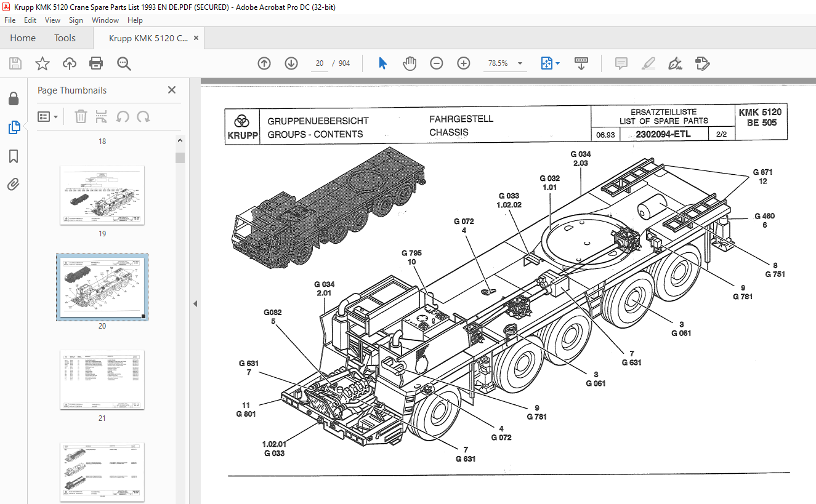Click the G 751 part label
This screenshot has width=816, height=504.
(x=775, y=274)
